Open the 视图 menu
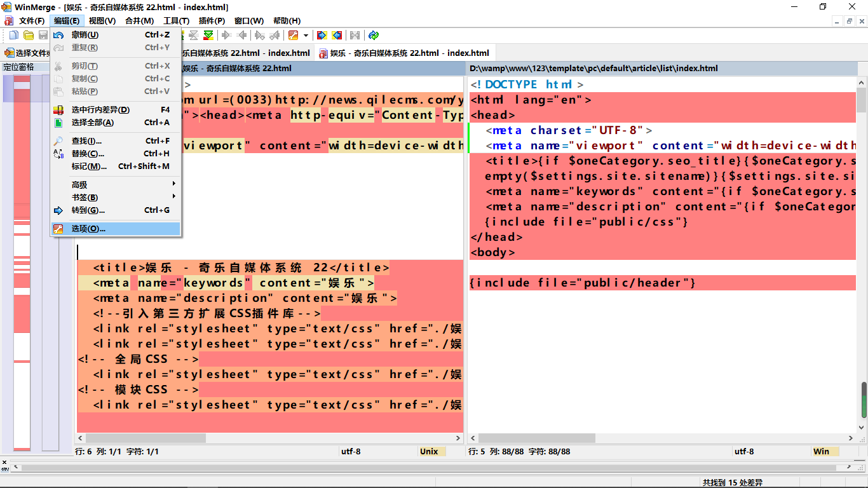Image resolution: width=868 pixels, height=488 pixels. coord(100,21)
